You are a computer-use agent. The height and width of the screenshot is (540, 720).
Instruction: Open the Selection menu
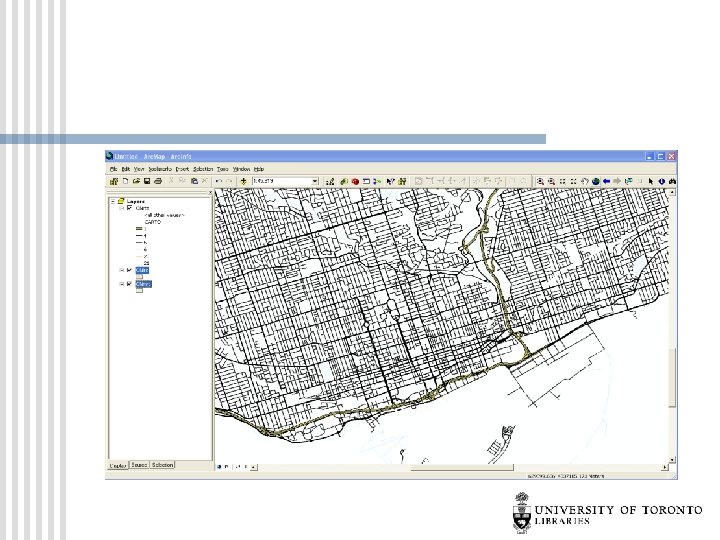coord(203,169)
